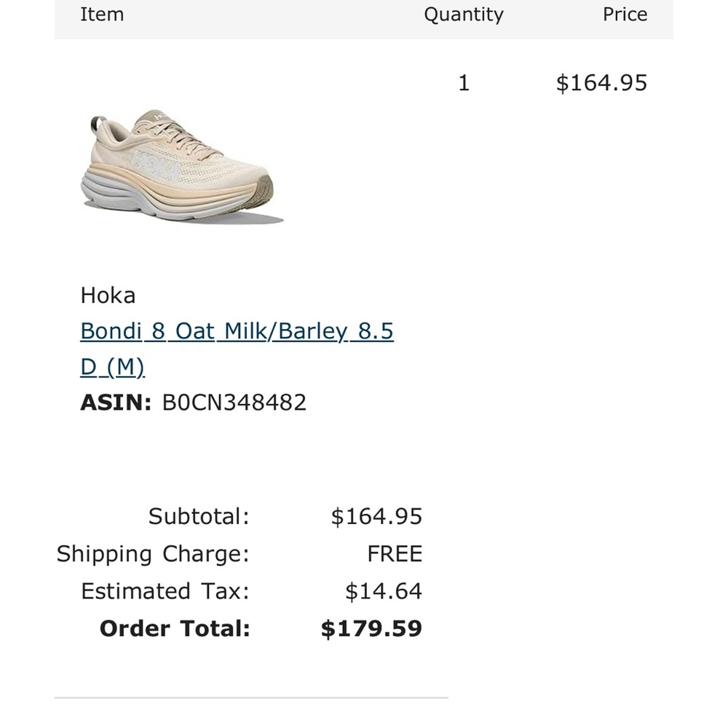Click the Subtotal label
The width and height of the screenshot is (728, 728).
(199, 517)
